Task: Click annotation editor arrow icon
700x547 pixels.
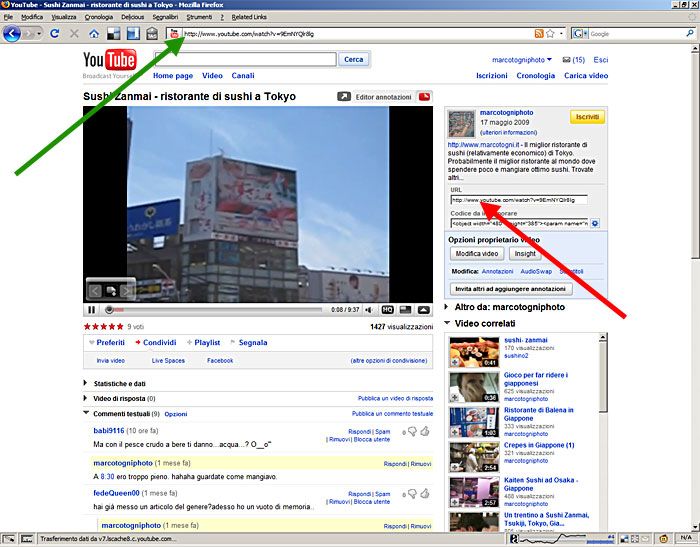Action: click(344, 96)
